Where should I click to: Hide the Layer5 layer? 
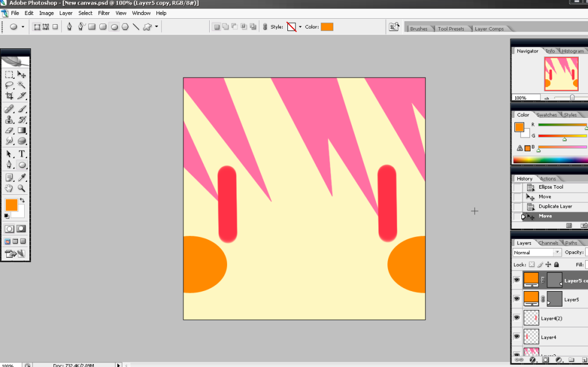[517, 299]
